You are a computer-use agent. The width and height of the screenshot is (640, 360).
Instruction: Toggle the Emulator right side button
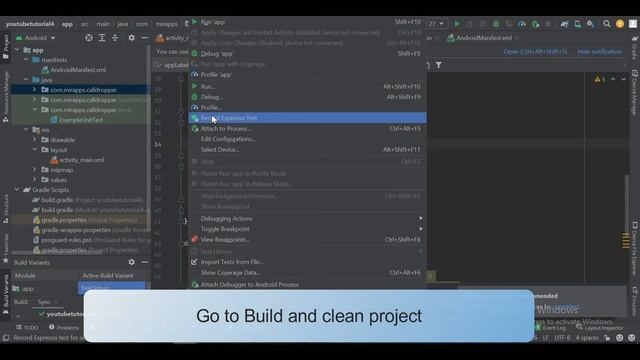tap(635, 301)
